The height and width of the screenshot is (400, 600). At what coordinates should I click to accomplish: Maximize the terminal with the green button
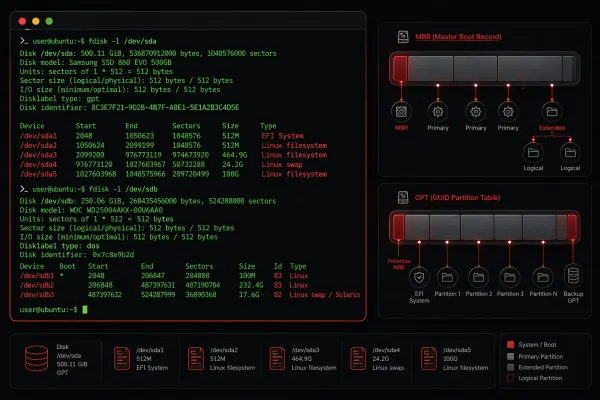[49, 21]
